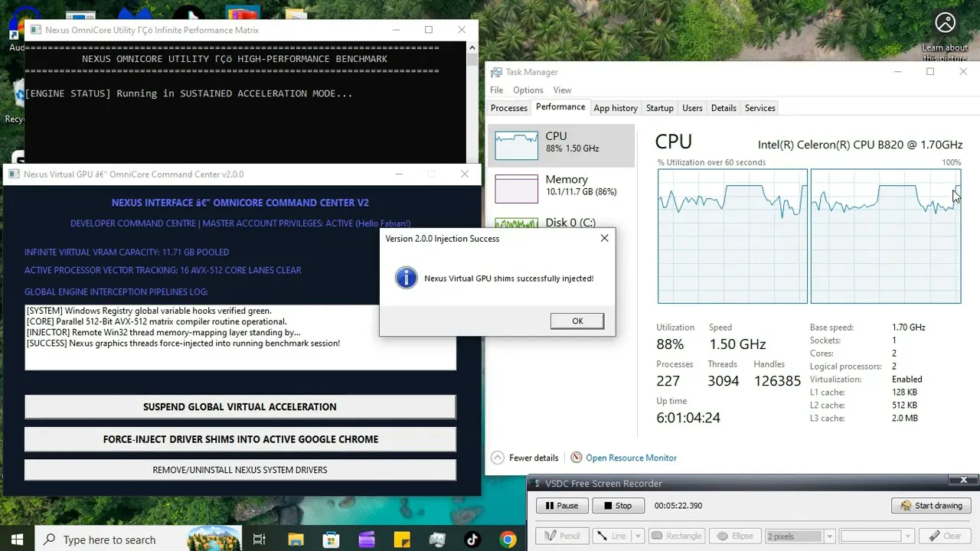Viewport: 980px width, 551px height.
Task: Click Start drawing in VSDC recorder
Action: pos(931,506)
